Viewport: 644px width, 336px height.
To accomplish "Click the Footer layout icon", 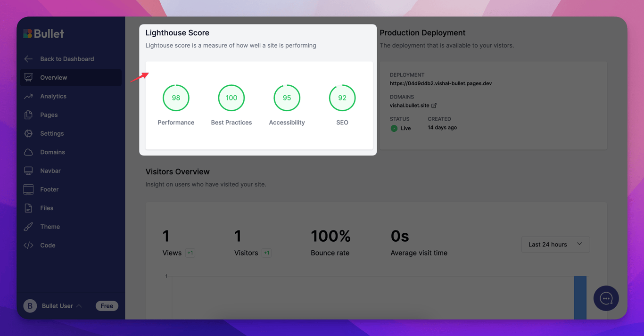I will point(28,189).
